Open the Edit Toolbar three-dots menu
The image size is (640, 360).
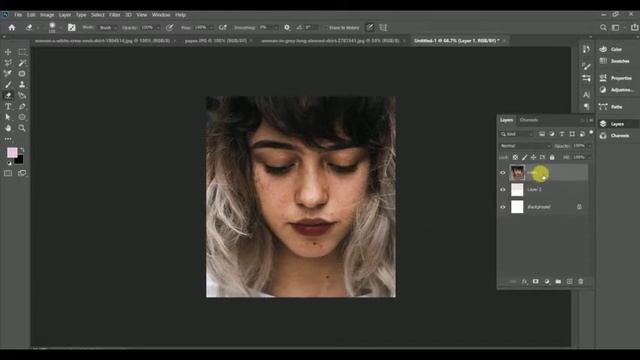8,139
